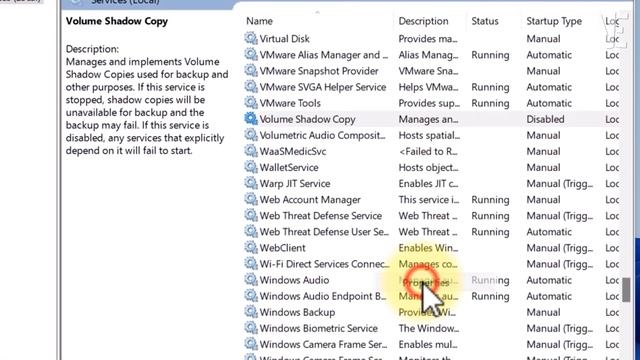Select the WaaSMedicSvc service name
640x360 pixels.
(293, 151)
